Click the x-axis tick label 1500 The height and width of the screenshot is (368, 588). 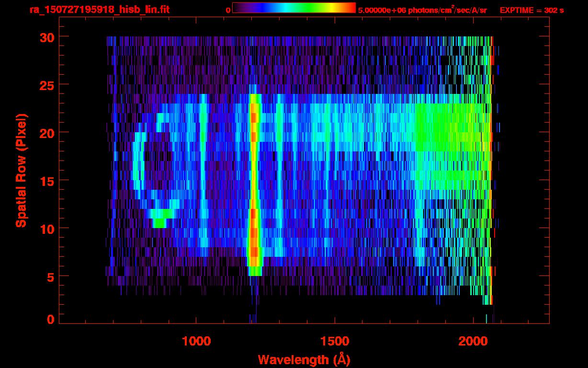(x=334, y=341)
